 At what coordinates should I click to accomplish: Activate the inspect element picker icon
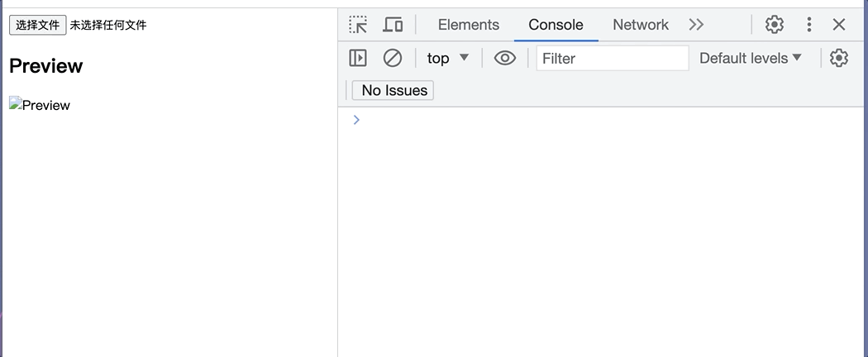point(358,25)
